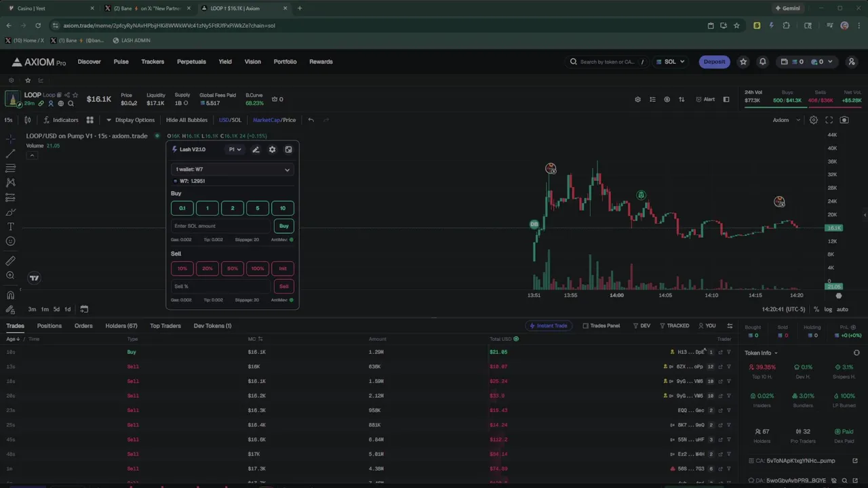Select the trend line drawing tool
Image resolution: width=868 pixels, height=488 pixels.
click(x=10, y=154)
